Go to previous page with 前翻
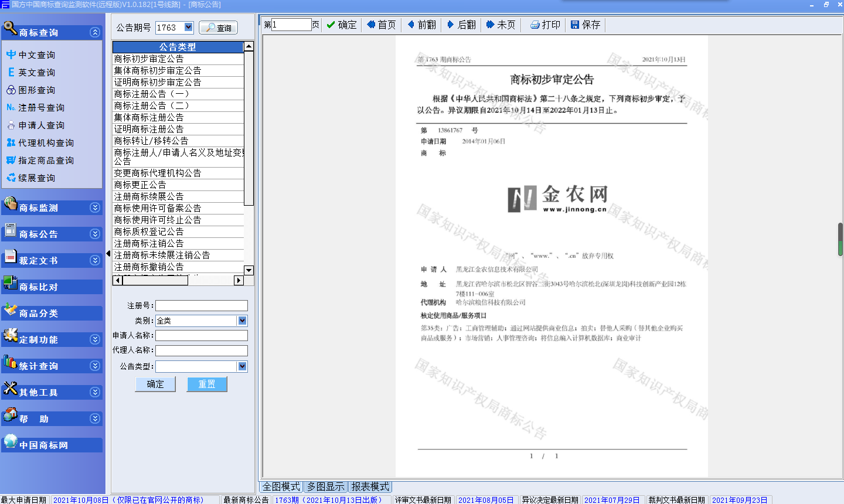Image resolution: width=844 pixels, height=504 pixels. click(422, 25)
